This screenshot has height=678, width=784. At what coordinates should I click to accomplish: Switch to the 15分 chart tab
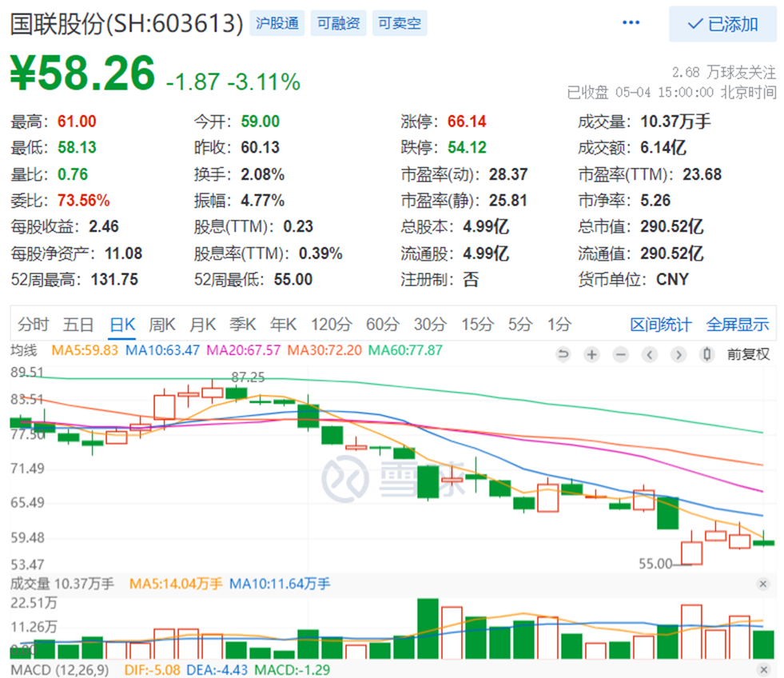tap(477, 325)
